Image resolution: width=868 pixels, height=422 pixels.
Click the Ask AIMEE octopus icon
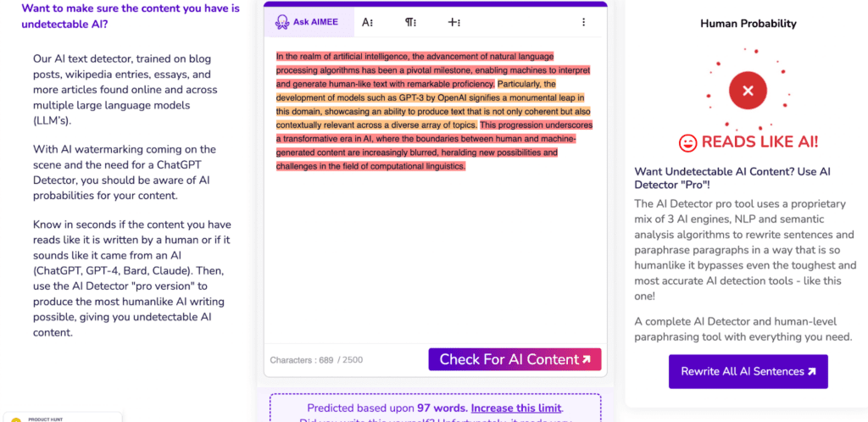[x=281, y=22]
